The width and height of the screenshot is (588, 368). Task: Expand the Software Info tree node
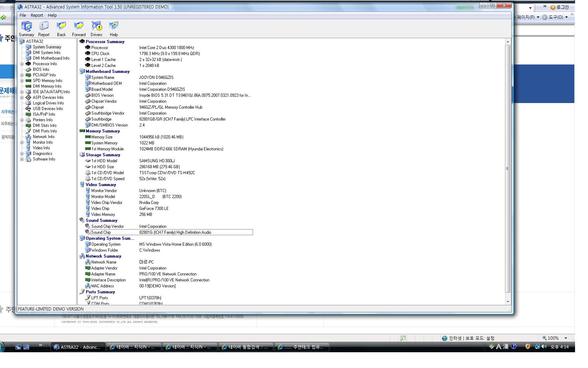(x=22, y=159)
